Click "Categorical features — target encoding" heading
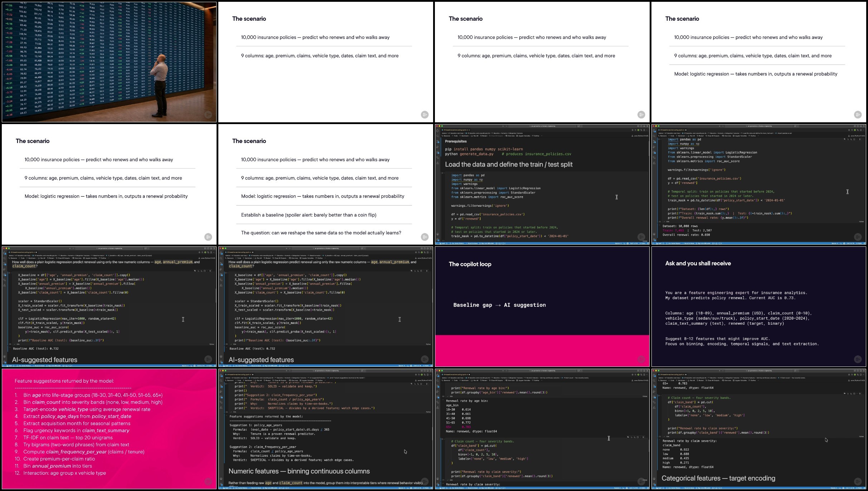This screenshot has width=868, height=491. 718,478
